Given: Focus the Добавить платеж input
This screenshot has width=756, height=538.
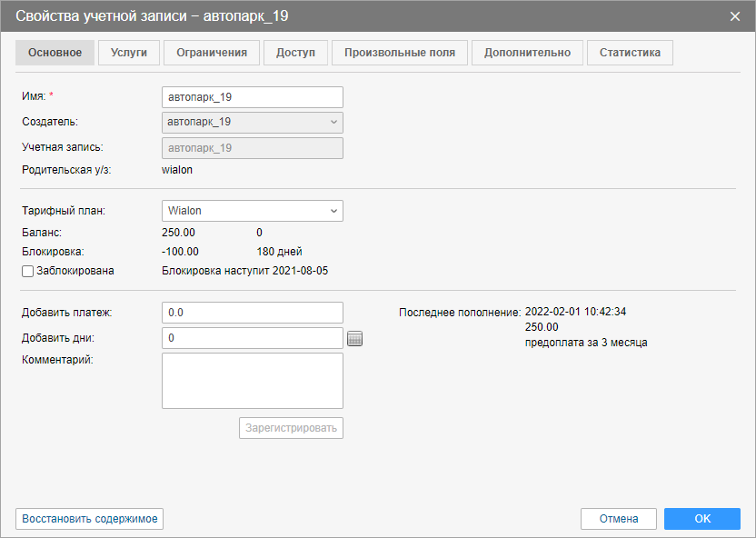Looking at the screenshot, I should [x=252, y=313].
